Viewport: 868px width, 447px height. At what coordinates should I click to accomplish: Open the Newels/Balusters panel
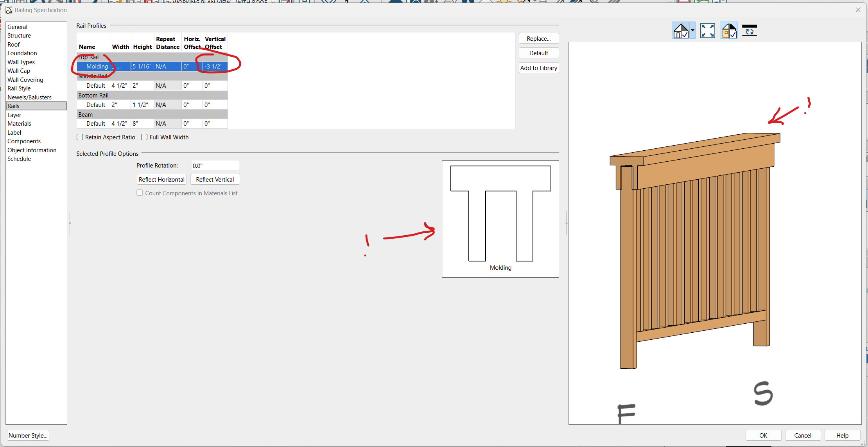[x=29, y=97]
